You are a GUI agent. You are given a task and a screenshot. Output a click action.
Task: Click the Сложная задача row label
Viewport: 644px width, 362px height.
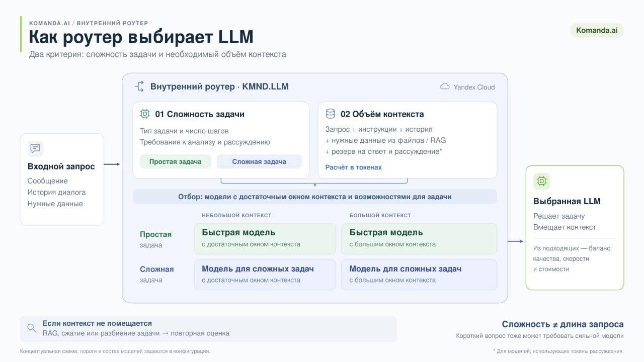pos(156,274)
